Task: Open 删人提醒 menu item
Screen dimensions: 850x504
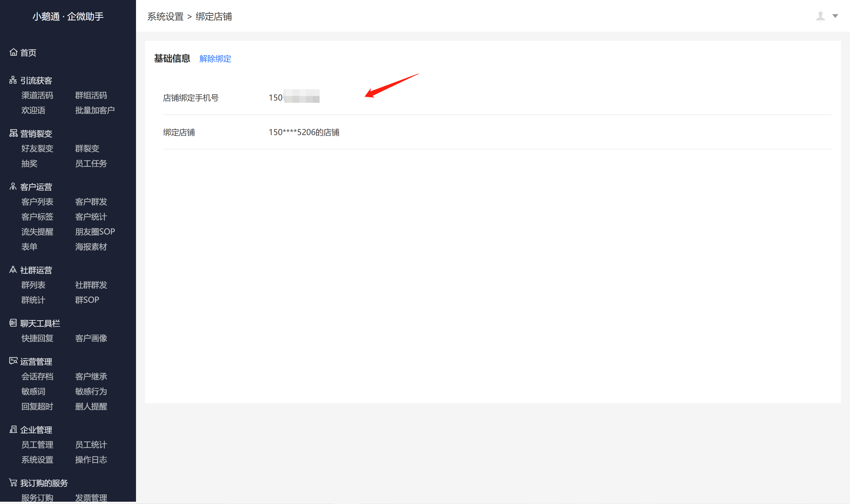Action: pyautogui.click(x=91, y=407)
